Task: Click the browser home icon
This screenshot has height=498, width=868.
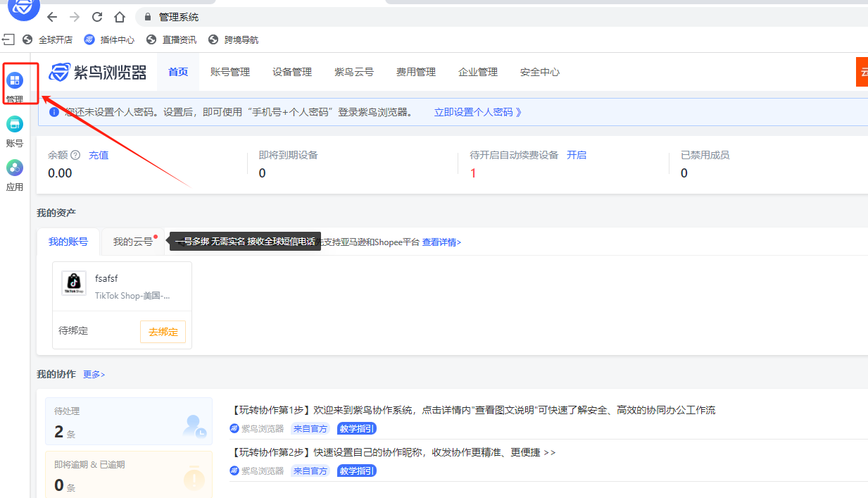Action: pos(120,17)
